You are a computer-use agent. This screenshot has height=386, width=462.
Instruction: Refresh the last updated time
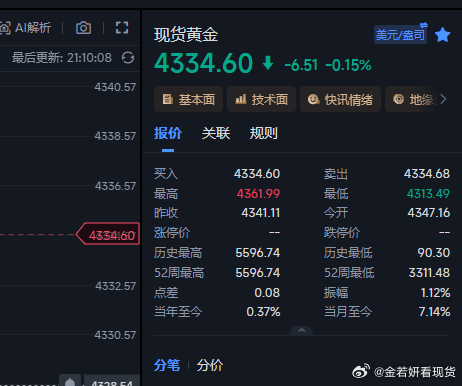128,58
